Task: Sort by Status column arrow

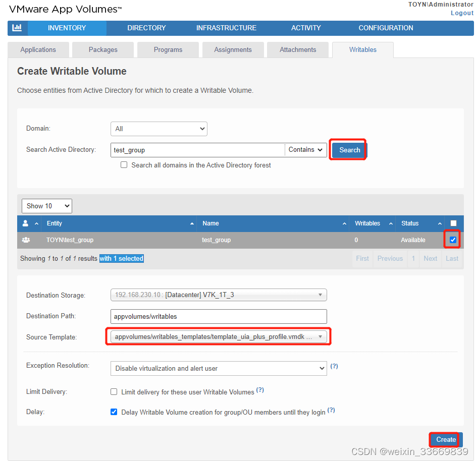Action: [x=440, y=223]
